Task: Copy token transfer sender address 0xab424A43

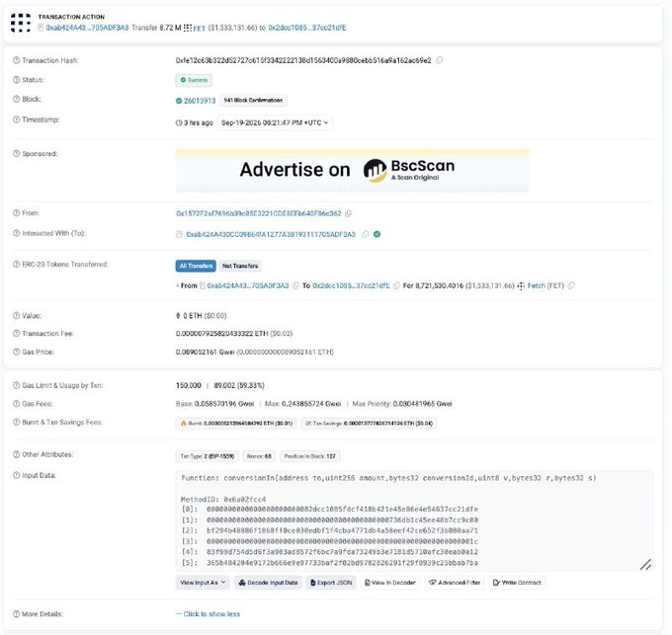Action: (295, 285)
